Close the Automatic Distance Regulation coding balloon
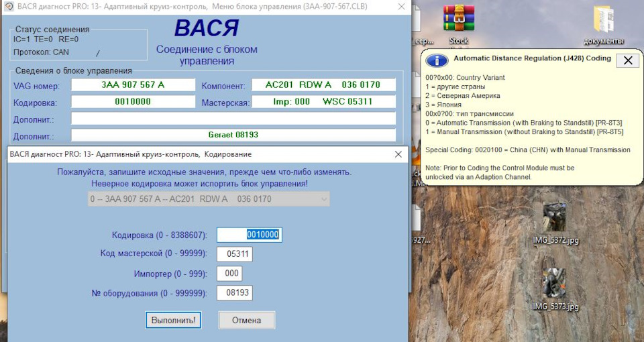 click(x=628, y=60)
